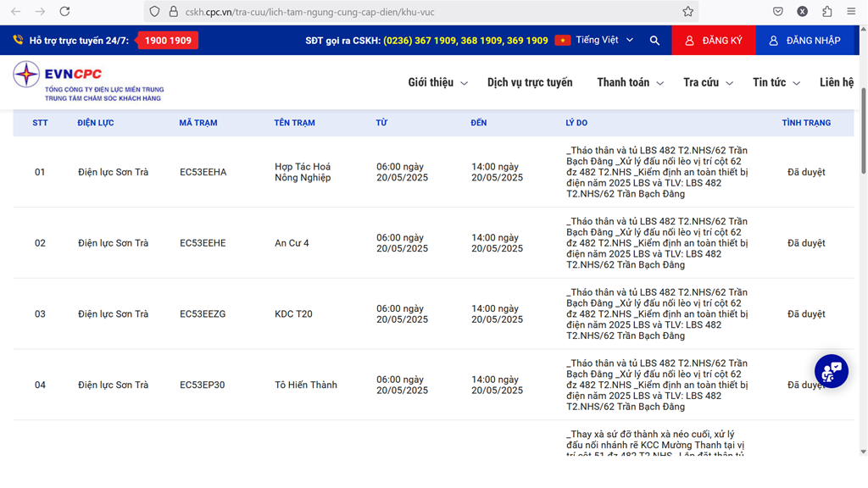Expand the Tra cứu menu

(x=708, y=82)
